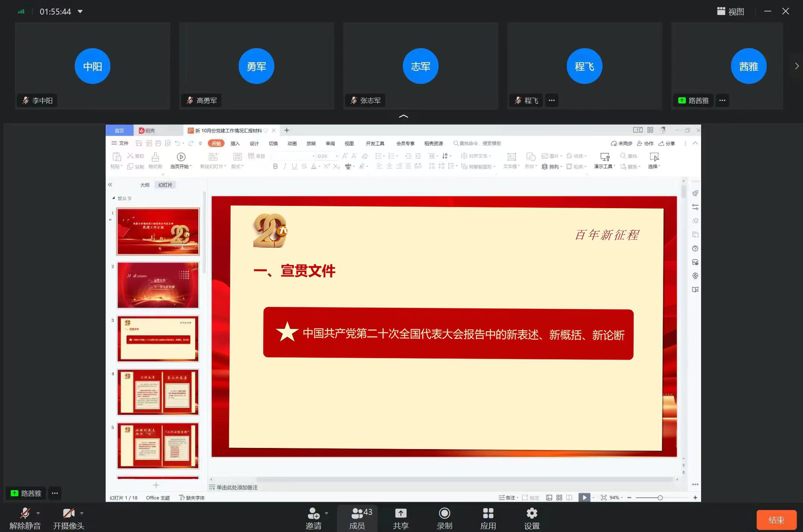Turn on camera with the camera icon

point(69,513)
